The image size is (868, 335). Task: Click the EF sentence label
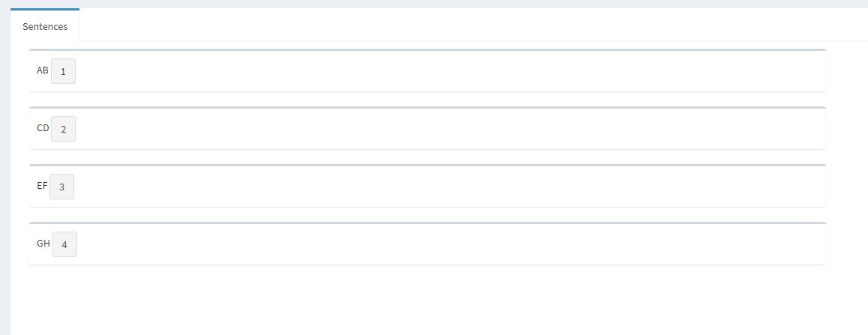(x=42, y=186)
